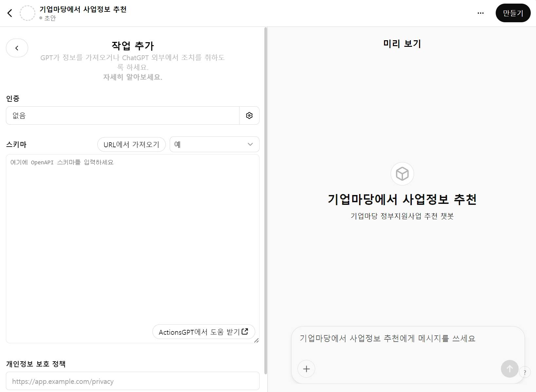The width and height of the screenshot is (536, 392).
Task: Click the top-left back arrow icon
Action: [x=10, y=13]
